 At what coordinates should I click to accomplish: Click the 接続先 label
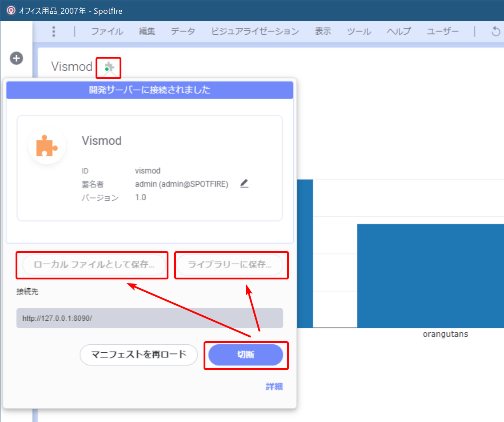pos(27,291)
